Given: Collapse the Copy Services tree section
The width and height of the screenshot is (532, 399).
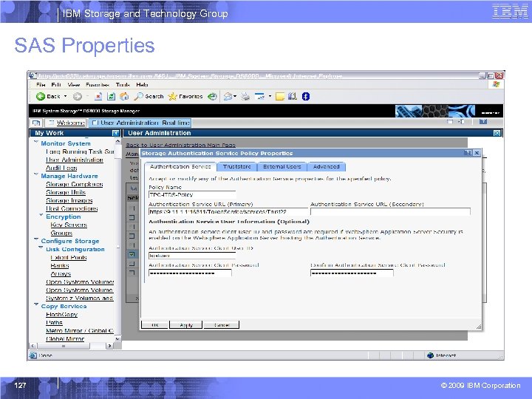Looking at the screenshot, I should point(36,304).
